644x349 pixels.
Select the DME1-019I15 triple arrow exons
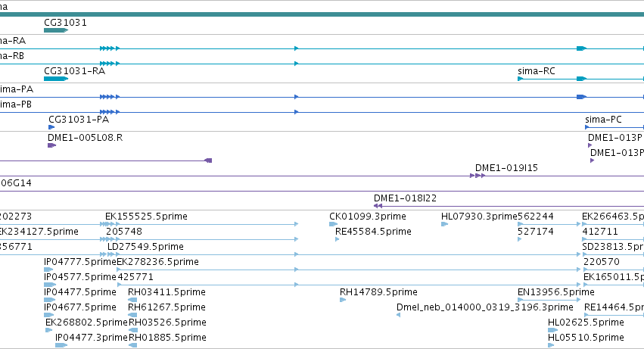pos(478,176)
